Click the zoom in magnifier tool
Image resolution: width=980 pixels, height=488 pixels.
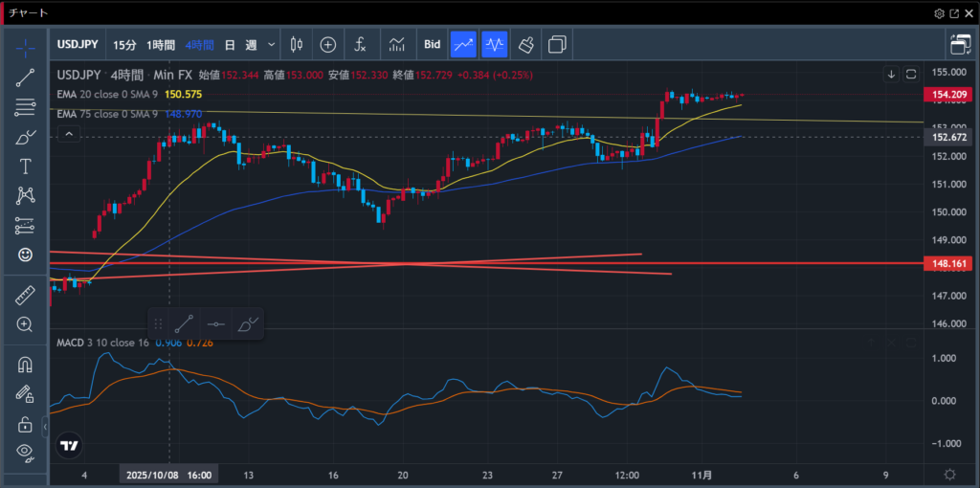pyautogui.click(x=25, y=324)
